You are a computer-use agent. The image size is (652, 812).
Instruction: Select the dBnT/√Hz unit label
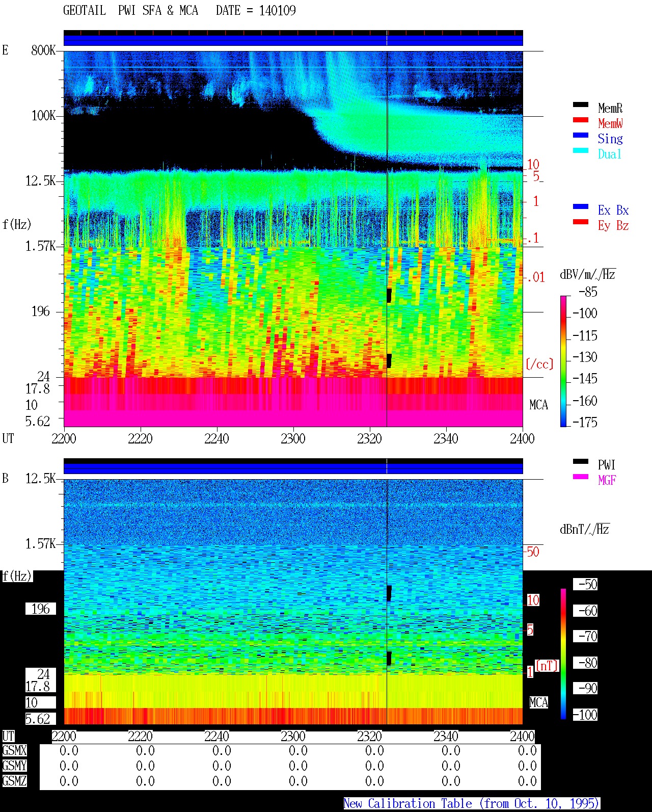pos(585,529)
